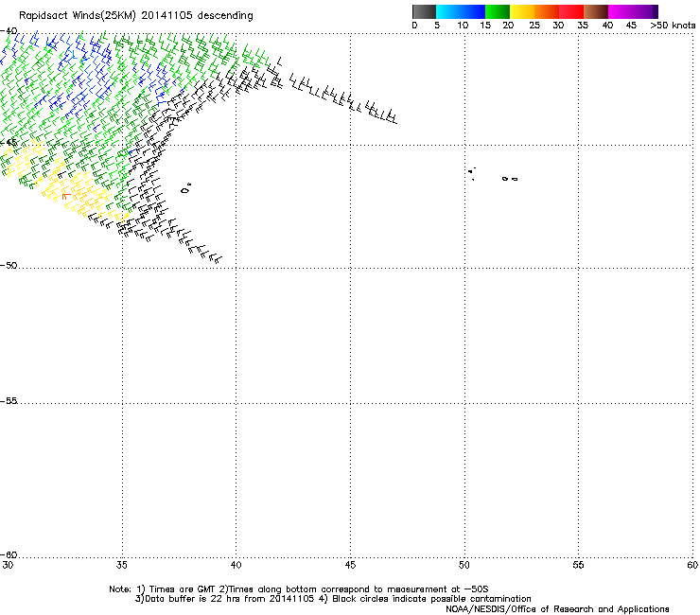Click the '-40' latitude axis label
This screenshot has width=700, height=615.
tap(9, 31)
